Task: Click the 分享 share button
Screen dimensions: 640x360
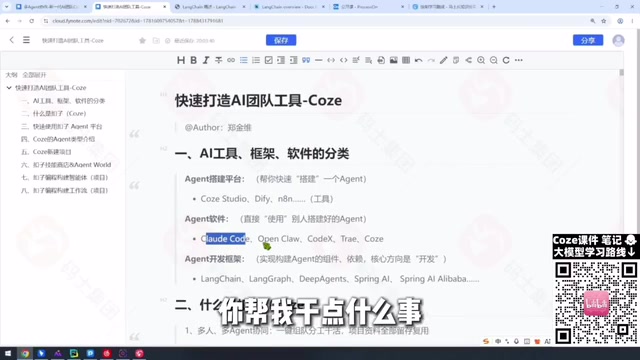Action: point(588,40)
